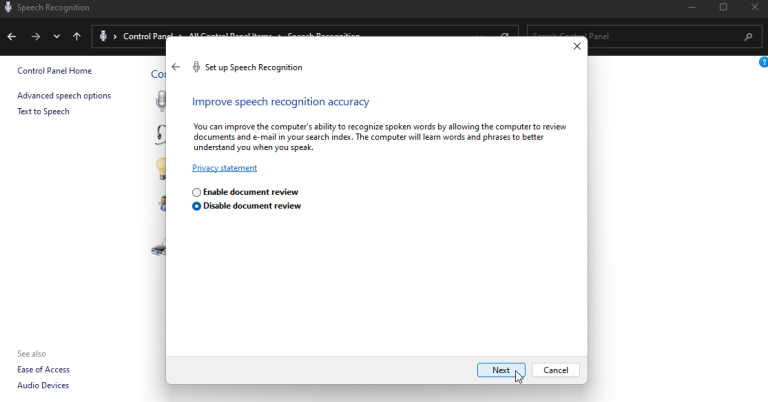
Task: Open the Text to Speech link
Action: pos(43,112)
